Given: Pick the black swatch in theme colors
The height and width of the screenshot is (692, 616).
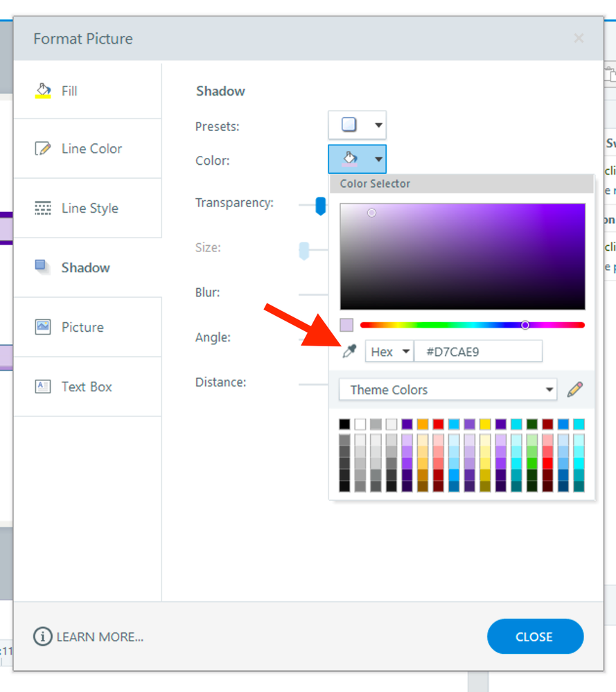Looking at the screenshot, I should (344, 424).
